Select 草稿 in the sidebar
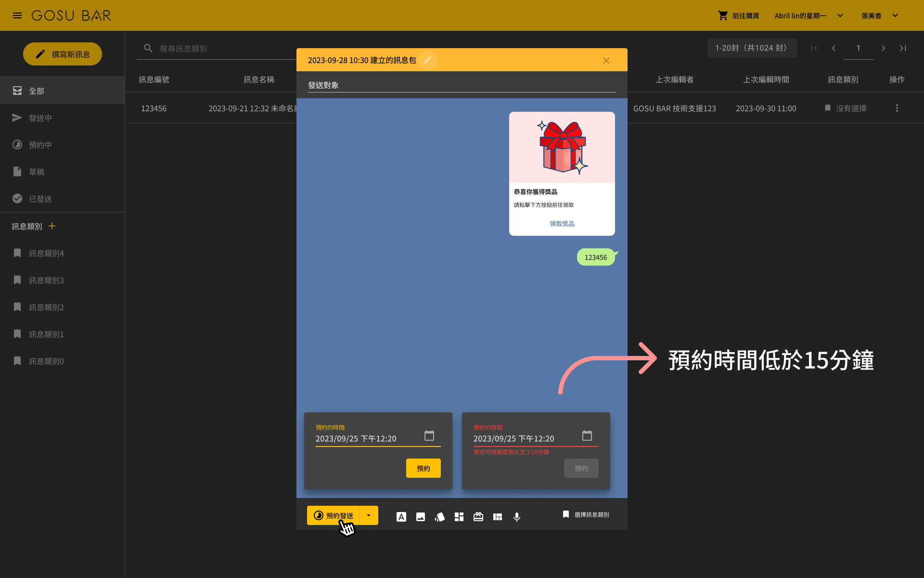924x578 pixels. pos(63,171)
